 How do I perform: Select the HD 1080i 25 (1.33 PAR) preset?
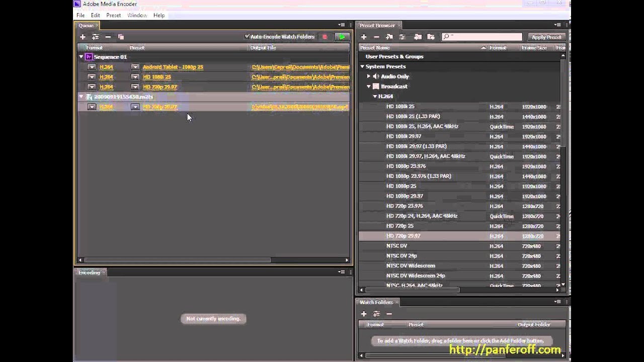pyautogui.click(x=459, y=117)
